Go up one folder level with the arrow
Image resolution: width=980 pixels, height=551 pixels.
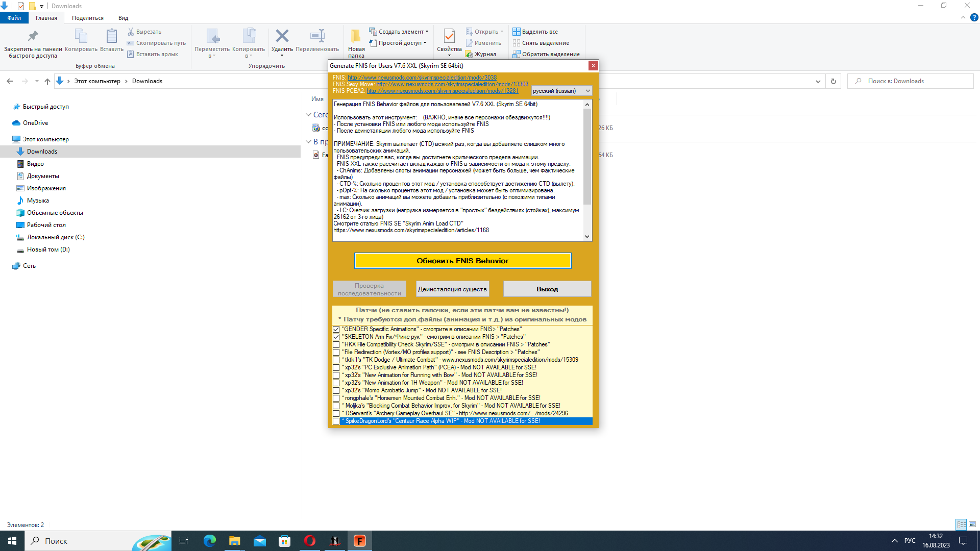click(47, 81)
